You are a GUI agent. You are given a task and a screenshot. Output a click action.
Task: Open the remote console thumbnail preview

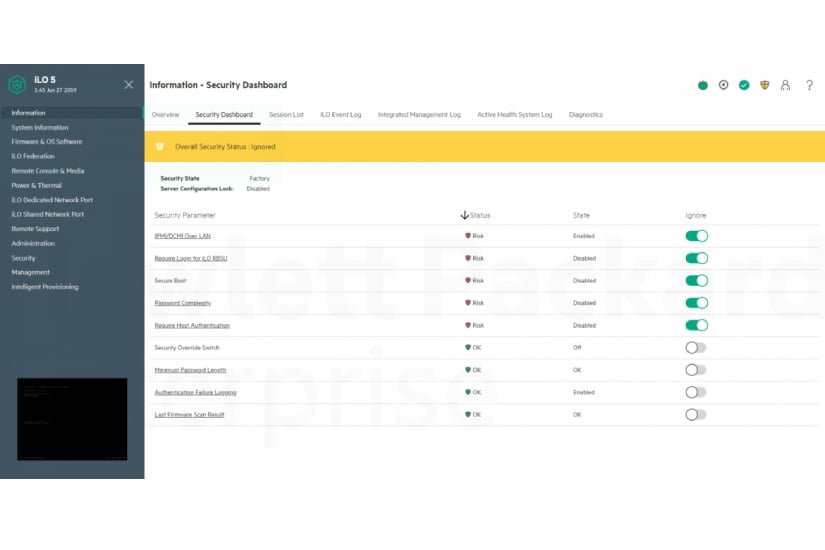[x=72, y=419]
